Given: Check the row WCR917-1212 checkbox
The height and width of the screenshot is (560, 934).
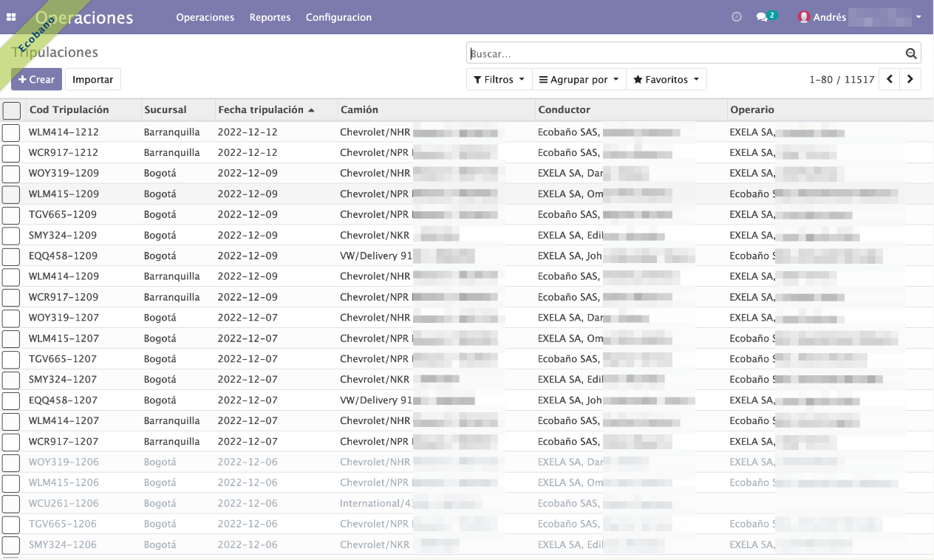Looking at the screenshot, I should (x=11, y=153).
